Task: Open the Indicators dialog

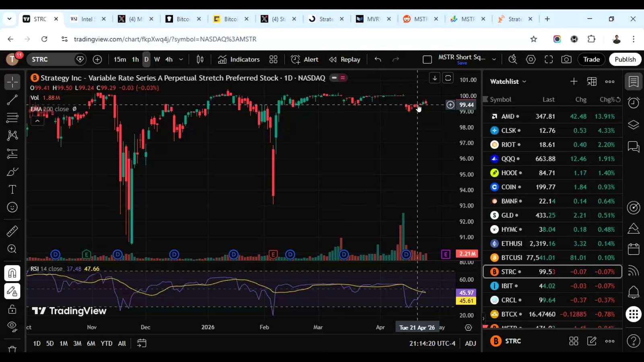Action: point(239,60)
